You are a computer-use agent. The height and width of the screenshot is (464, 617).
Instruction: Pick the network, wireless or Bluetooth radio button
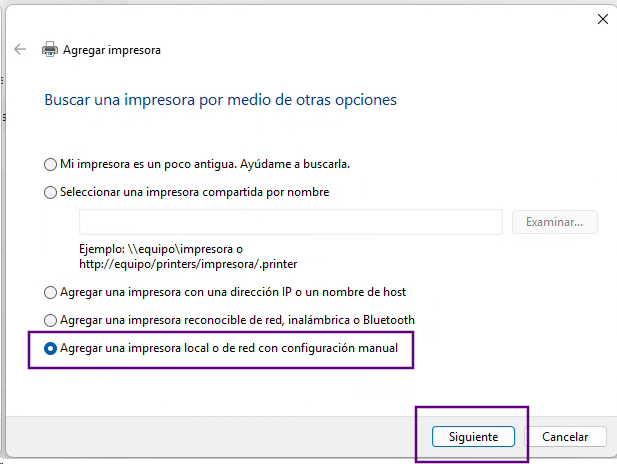(x=51, y=320)
